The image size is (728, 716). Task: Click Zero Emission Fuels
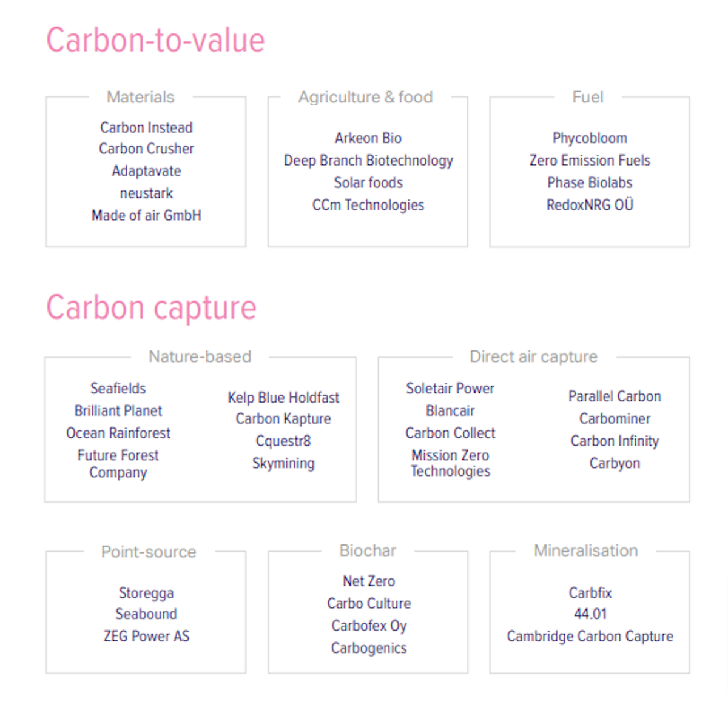point(590,161)
